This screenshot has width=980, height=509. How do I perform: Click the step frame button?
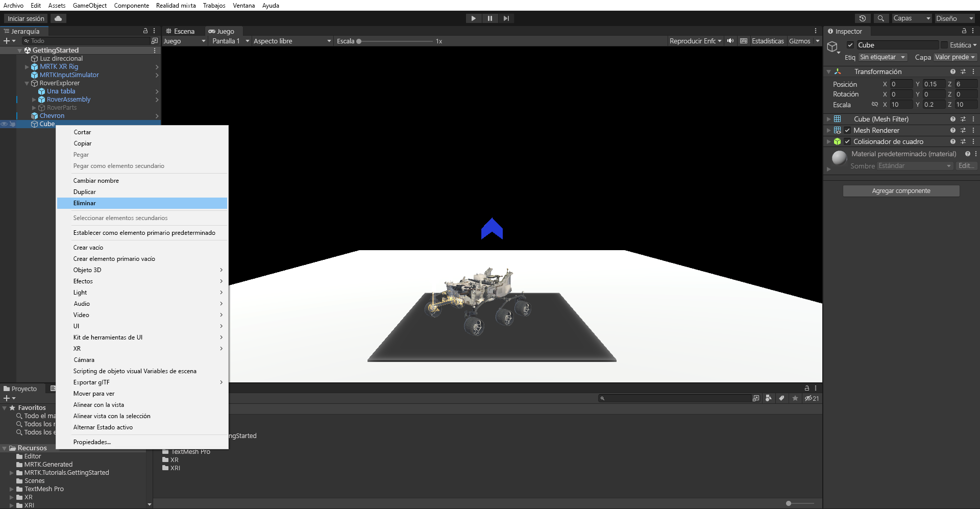click(x=506, y=18)
